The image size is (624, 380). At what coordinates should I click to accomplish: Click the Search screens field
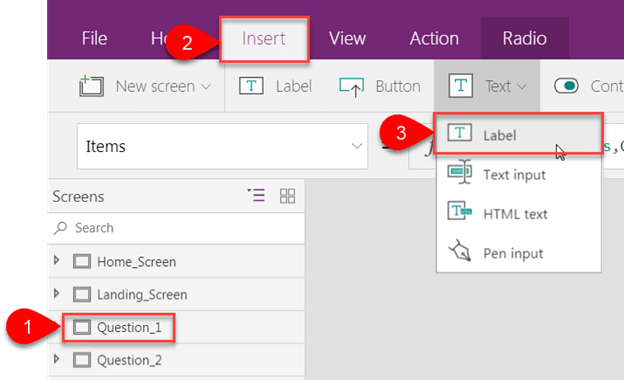176,228
